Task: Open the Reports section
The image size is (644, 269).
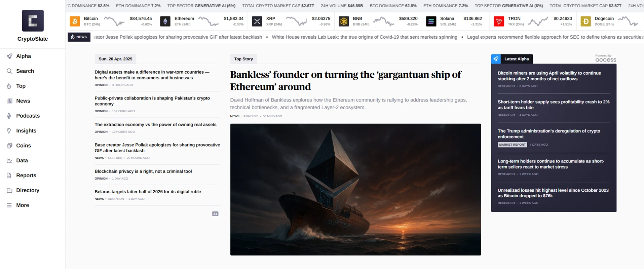Action: click(x=26, y=176)
